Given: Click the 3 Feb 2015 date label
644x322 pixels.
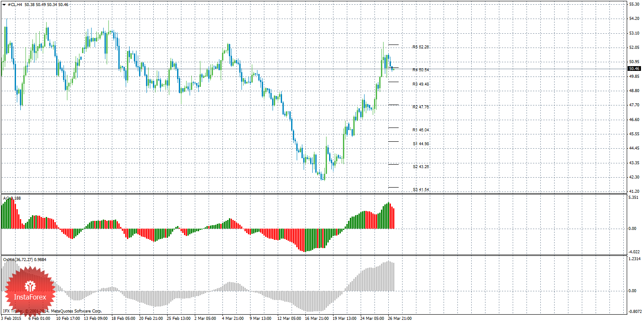Looking at the screenshot, I should pyautogui.click(x=12, y=319).
